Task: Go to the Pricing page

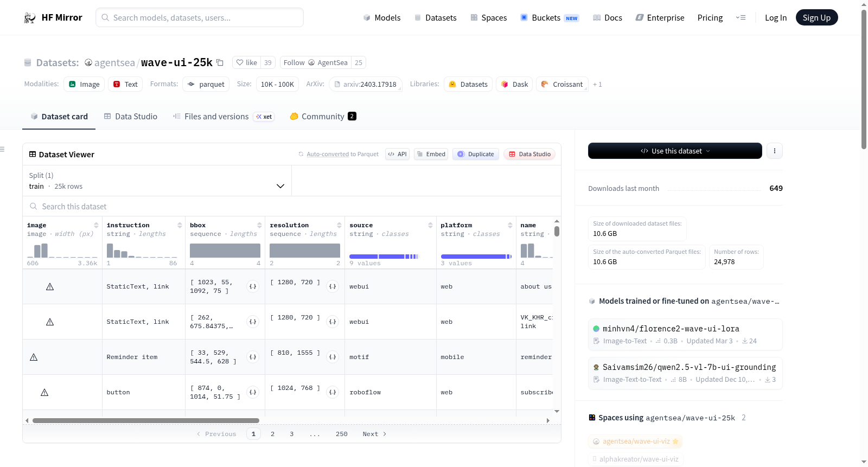Action: tap(710, 17)
